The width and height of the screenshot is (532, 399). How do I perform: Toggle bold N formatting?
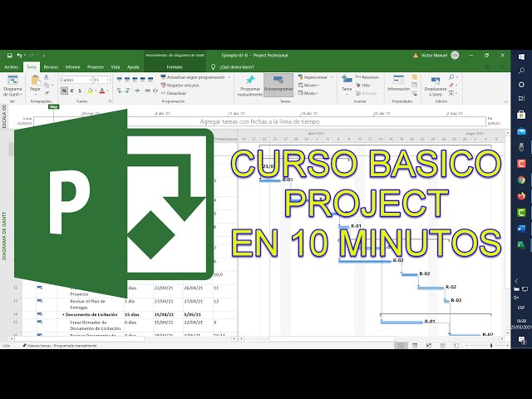(x=64, y=91)
